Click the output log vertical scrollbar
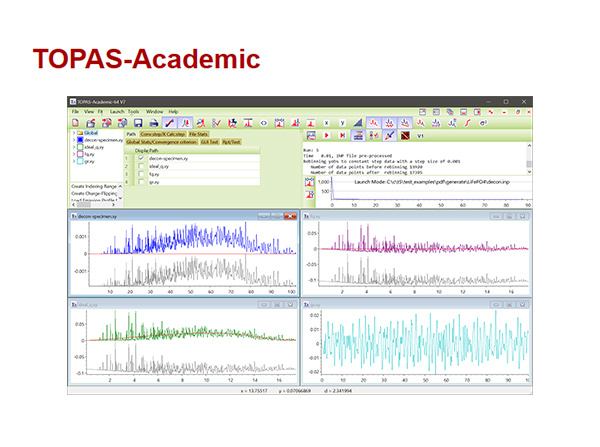The image size is (600, 447). coord(529,159)
